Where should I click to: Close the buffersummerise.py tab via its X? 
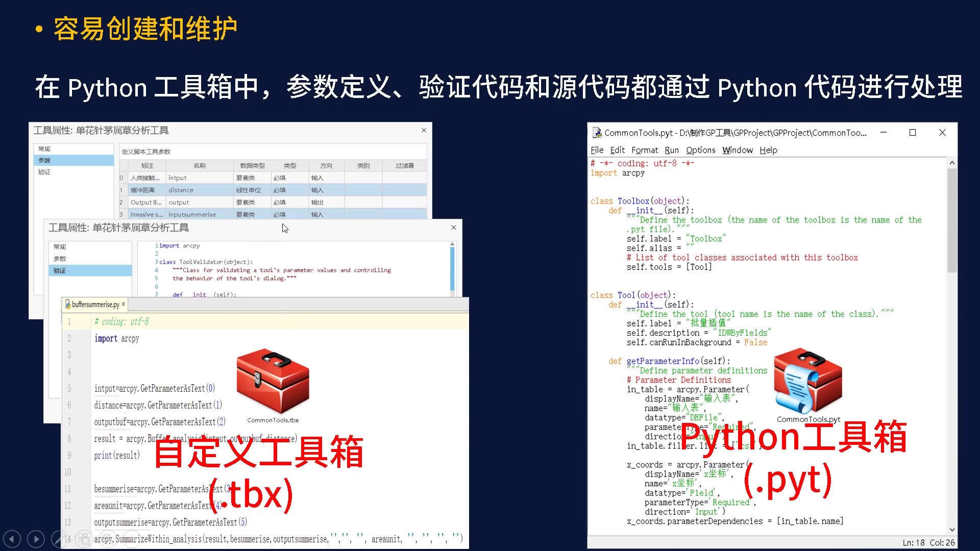(x=124, y=304)
